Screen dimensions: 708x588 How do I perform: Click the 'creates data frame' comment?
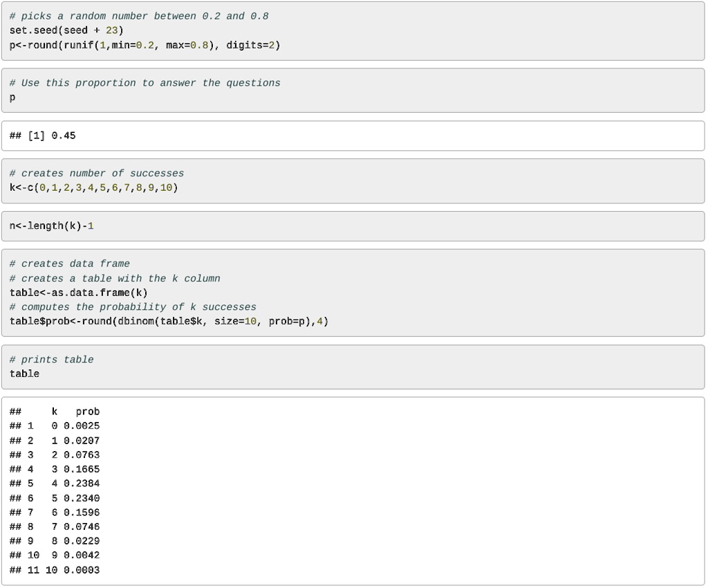(x=70, y=264)
